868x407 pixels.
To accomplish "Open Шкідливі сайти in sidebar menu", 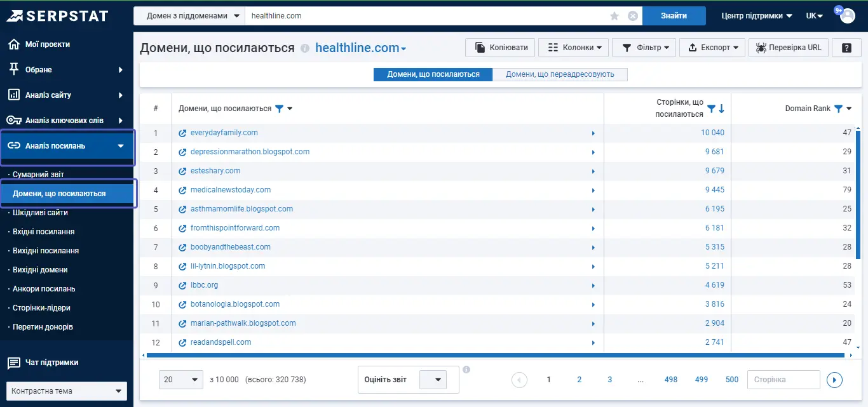I will [x=40, y=213].
